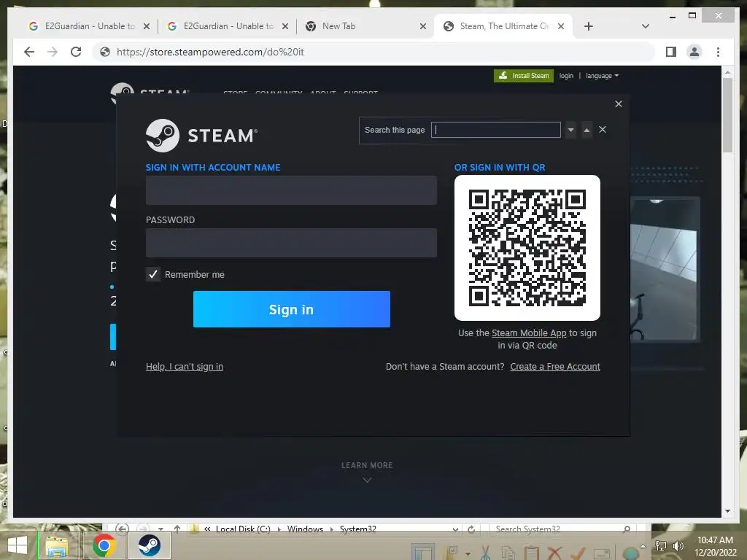
Task: Open the Windows Start button
Action: pyautogui.click(x=18, y=545)
